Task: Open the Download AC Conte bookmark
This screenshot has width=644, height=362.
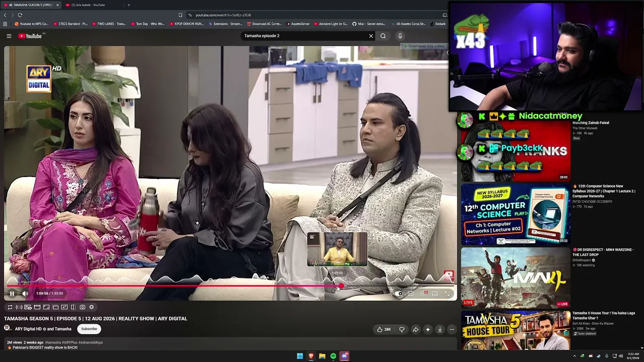Action: 264,24
